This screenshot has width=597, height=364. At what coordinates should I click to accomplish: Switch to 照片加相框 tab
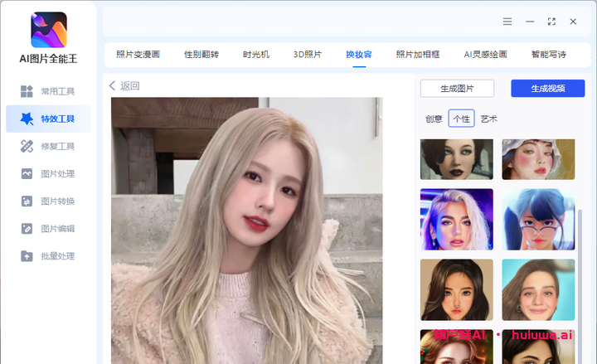tap(418, 55)
